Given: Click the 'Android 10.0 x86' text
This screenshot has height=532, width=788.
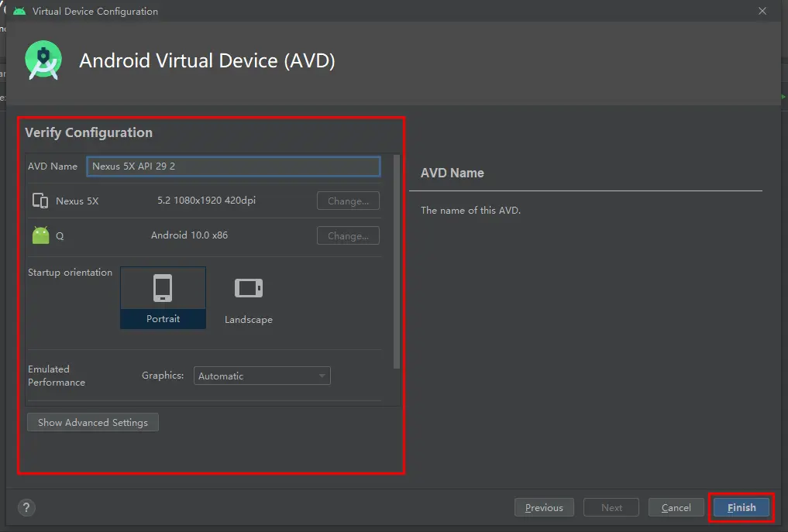Looking at the screenshot, I should click(x=190, y=235).
